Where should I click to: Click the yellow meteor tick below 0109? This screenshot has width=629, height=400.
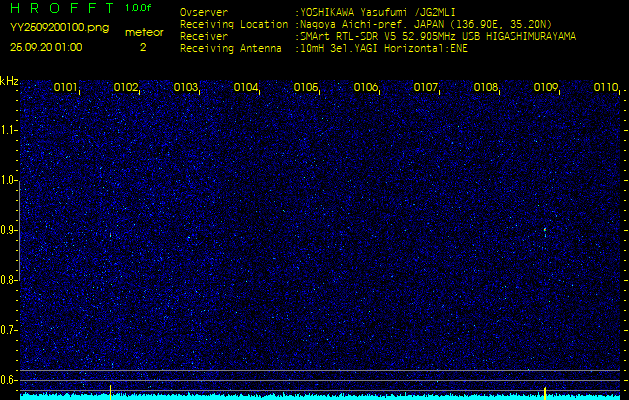click(544, 388)
